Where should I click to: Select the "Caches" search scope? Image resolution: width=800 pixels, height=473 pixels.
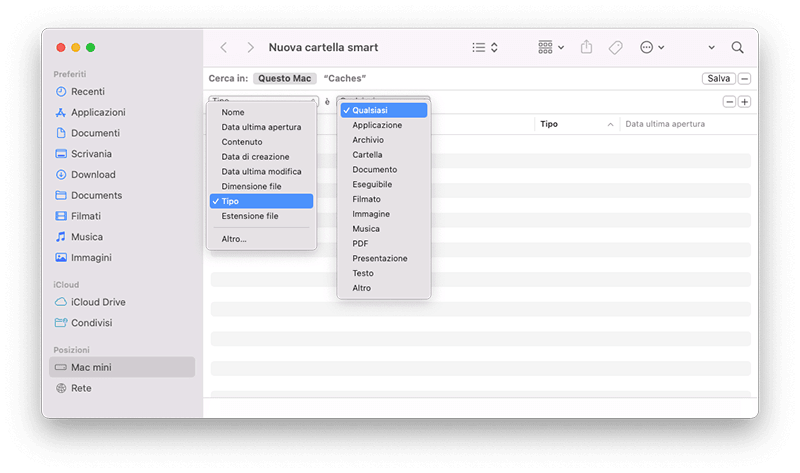[x=345, y=78]
